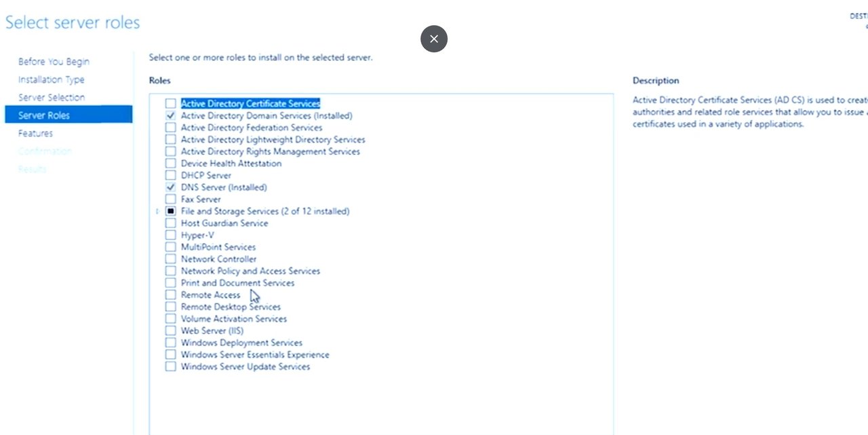Select the Network Controller label
This screenshot has width=868, height=435.
(x=219, y=259)
